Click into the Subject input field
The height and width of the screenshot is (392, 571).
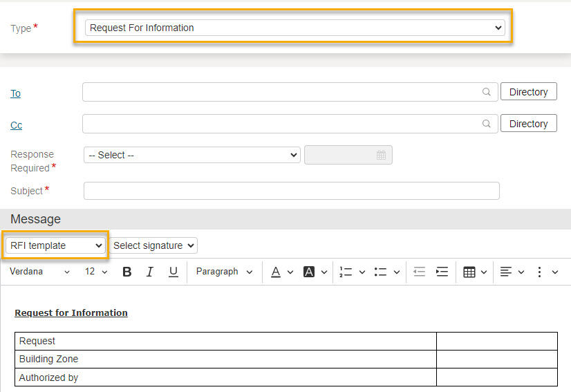point(291,191)
